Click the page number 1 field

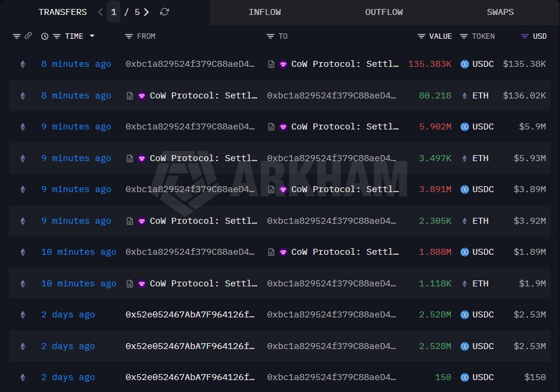[113, 12]
